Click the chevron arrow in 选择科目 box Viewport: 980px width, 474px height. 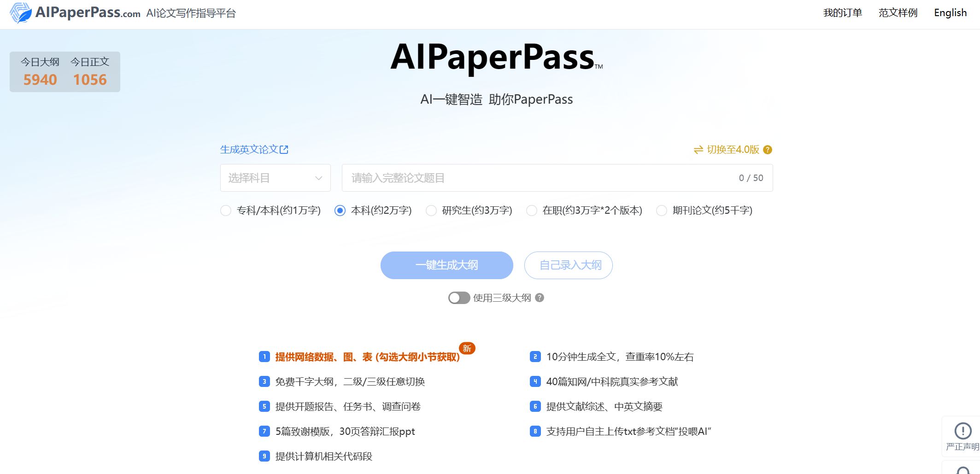tap(318, 178)
